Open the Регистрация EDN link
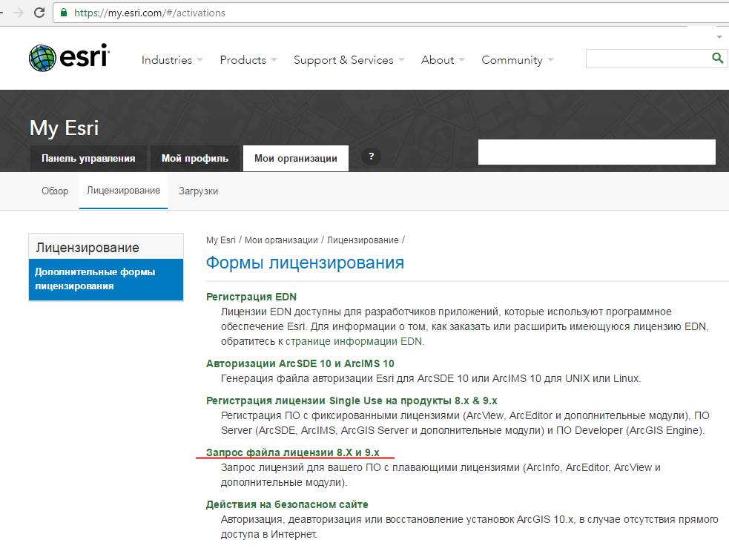The image size is (729, 560). coord(251,297)
